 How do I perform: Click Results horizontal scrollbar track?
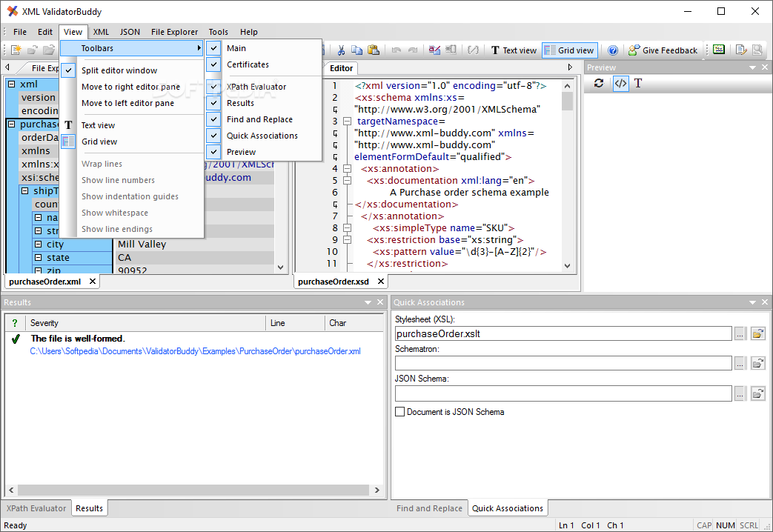pyautogui.click(x=193, y=490)
